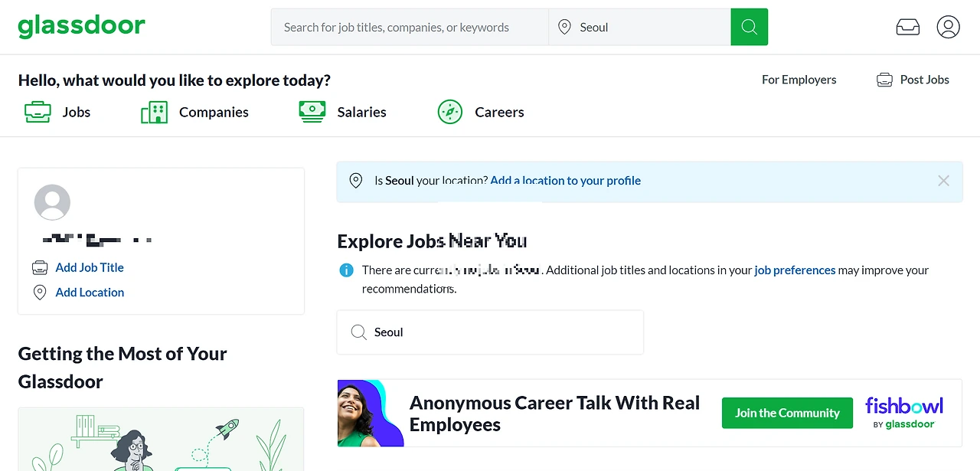Click the Salaries money icon
980x471 pixels.
click(x=312, y=112)
